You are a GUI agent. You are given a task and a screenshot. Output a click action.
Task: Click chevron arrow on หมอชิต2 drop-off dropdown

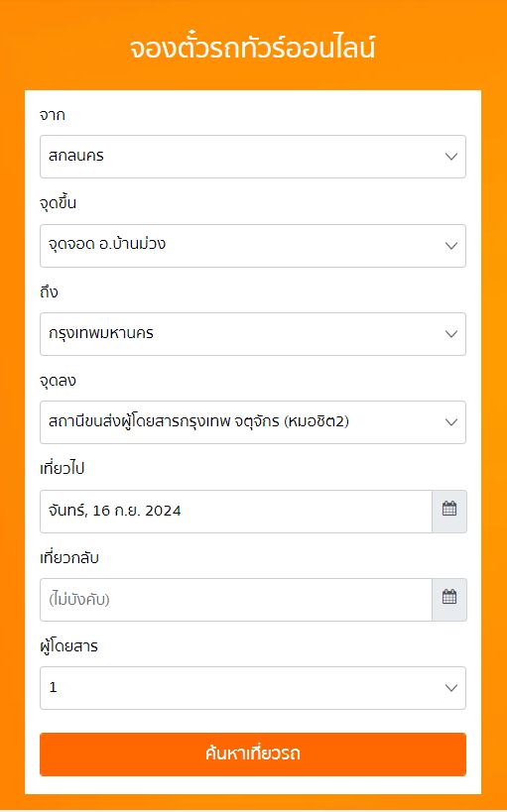tap(451, 422)
